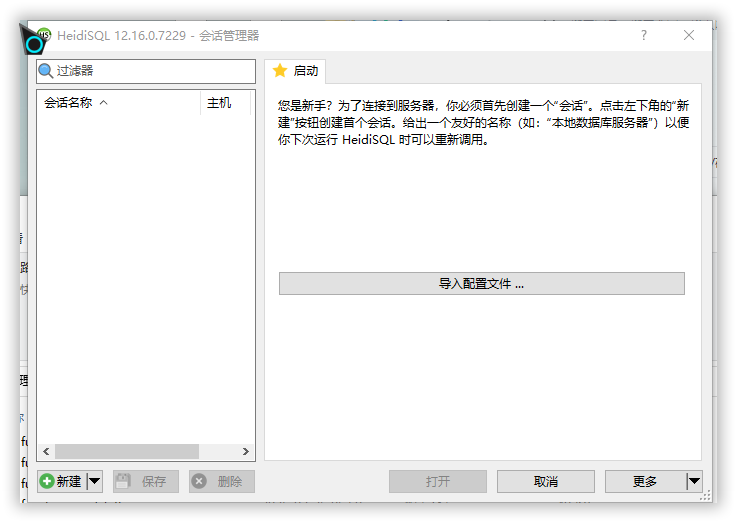Switch to the 启动 tab

(296, 71)
